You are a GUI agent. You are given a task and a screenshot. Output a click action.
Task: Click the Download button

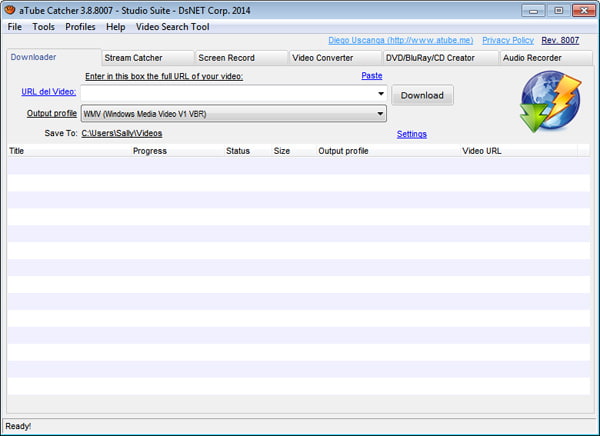[422, 95]
